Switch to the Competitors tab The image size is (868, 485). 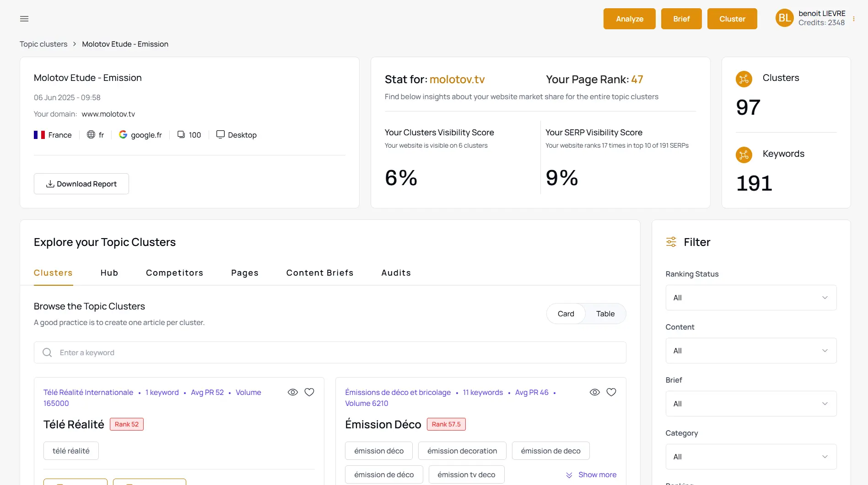(x=174, y=273)
